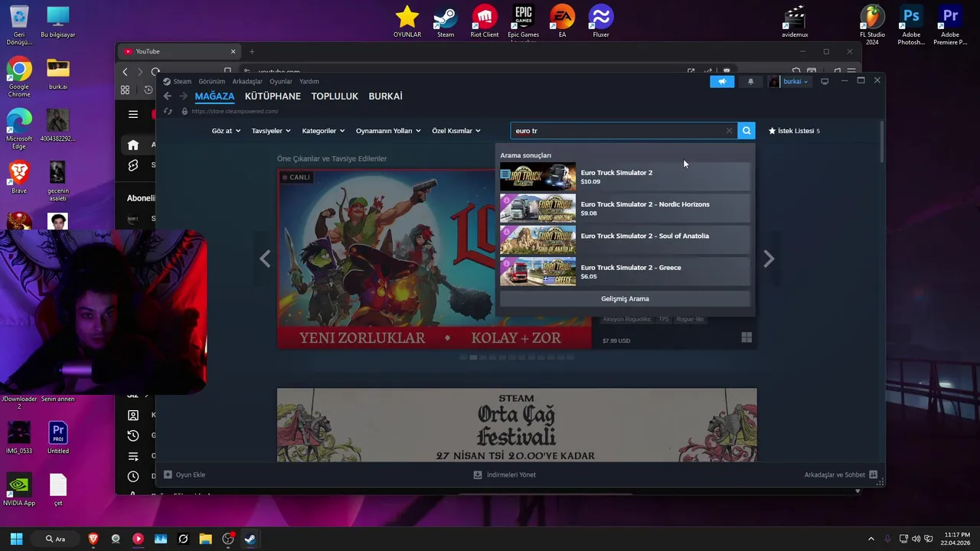Go back in Steam navigation

tap(167, 96)
